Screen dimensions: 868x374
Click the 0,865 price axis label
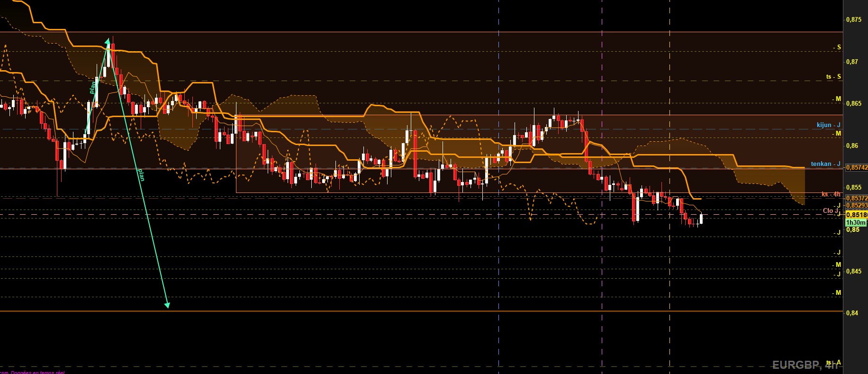point(854,103)
